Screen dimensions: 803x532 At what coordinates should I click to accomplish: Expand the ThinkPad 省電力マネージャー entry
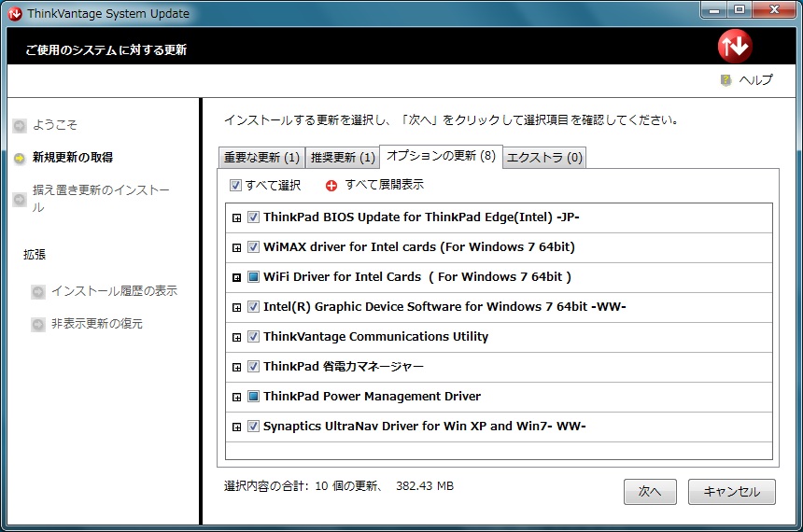pos(236,367)
